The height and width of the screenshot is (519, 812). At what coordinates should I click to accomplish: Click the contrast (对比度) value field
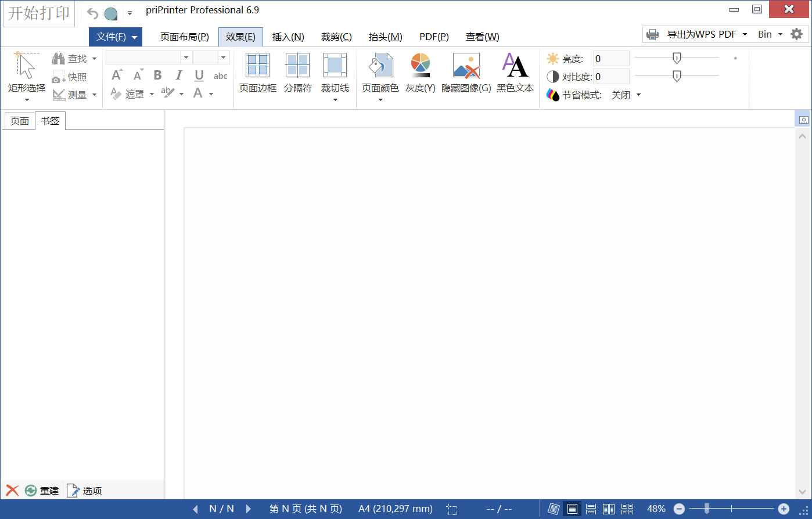click(610, 77)
